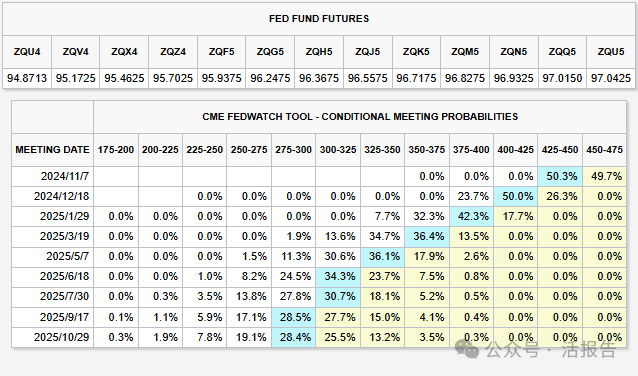Click the 97.0150 price under ZQQ5
This screenshot has width=638, height=376.
[562, 78]
